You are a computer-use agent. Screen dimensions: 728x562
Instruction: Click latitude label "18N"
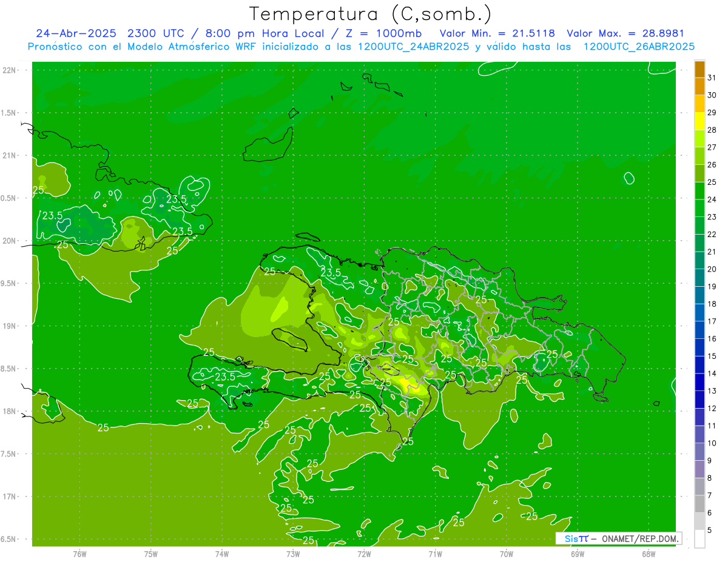[10, 412]
